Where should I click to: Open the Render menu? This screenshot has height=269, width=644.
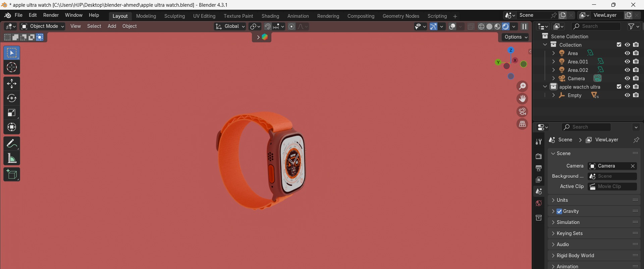tap(51, 15)
